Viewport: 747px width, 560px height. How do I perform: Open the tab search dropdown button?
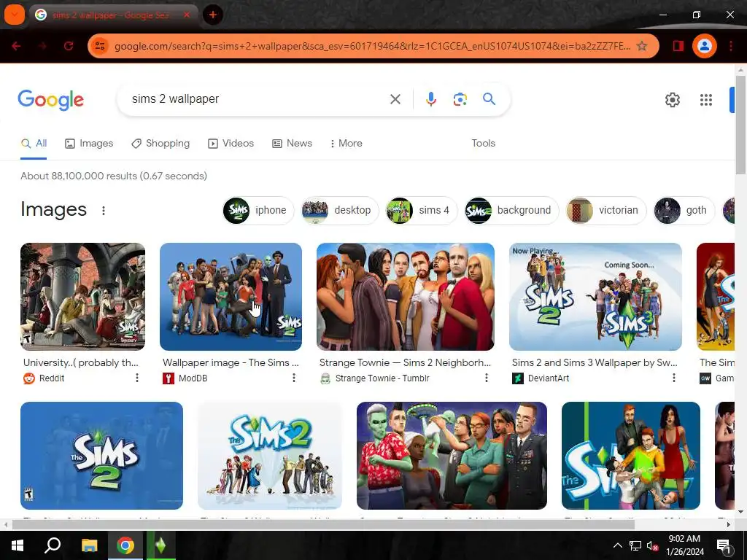pyautogui.click(x=15, y=15)
